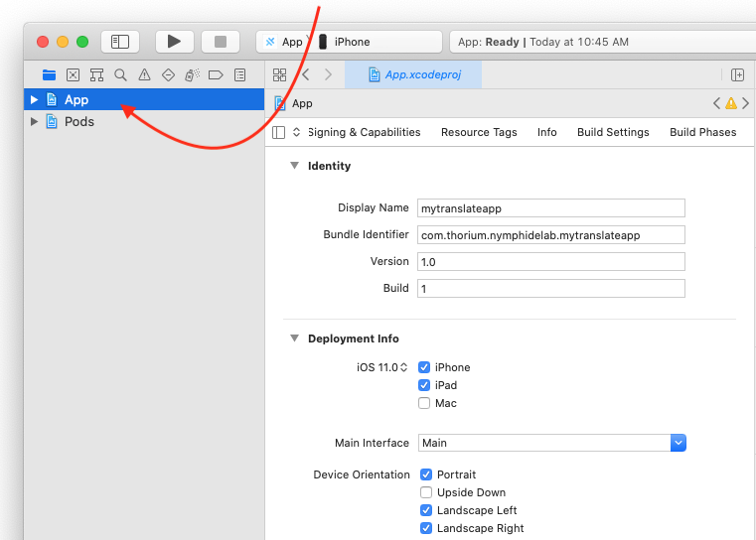Open the Main Interface dropdown
The width and height of the screenshot is (756, 540).
pos(679,443)
